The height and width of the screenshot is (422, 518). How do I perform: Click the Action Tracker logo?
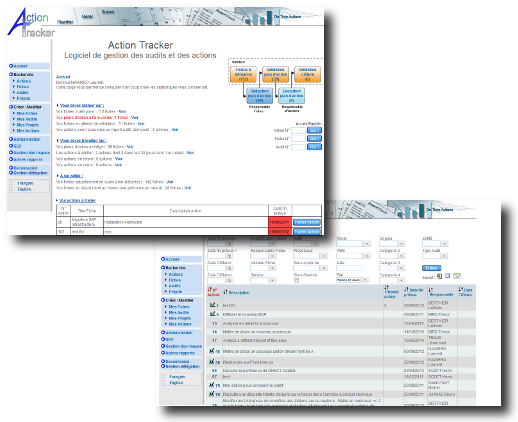tap(30, 23)
